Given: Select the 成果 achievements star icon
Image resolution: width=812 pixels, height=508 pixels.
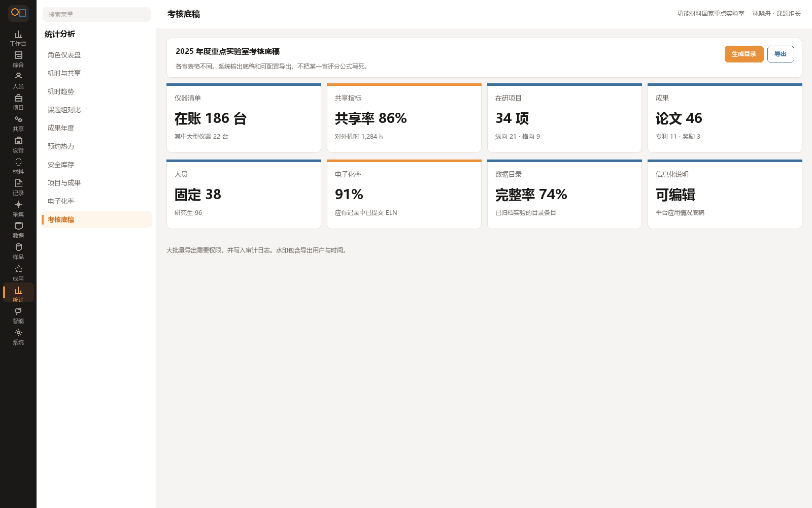Looking at the screenshot, I should click(18, 273).
